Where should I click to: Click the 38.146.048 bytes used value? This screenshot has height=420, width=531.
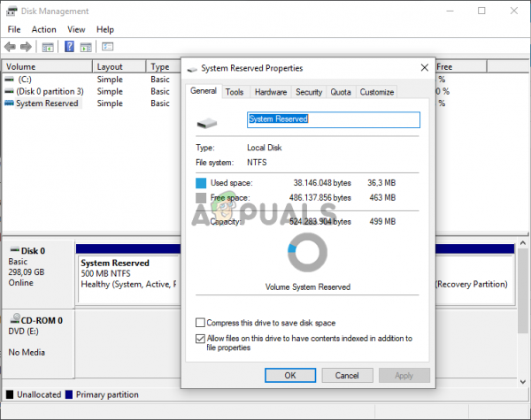coord(322,183)
